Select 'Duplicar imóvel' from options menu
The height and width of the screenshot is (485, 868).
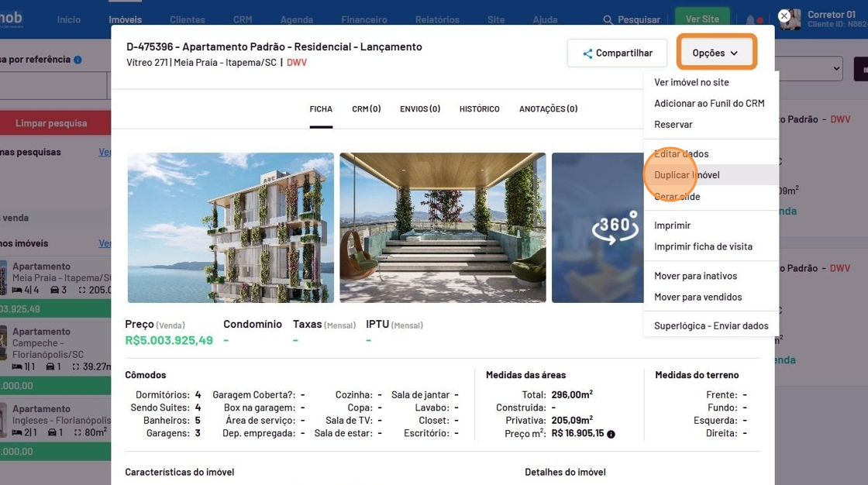(x=687, y=175)
